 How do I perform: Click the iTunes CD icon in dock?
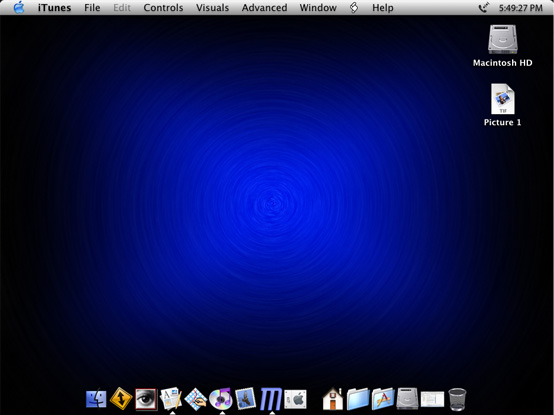(220, 398)
